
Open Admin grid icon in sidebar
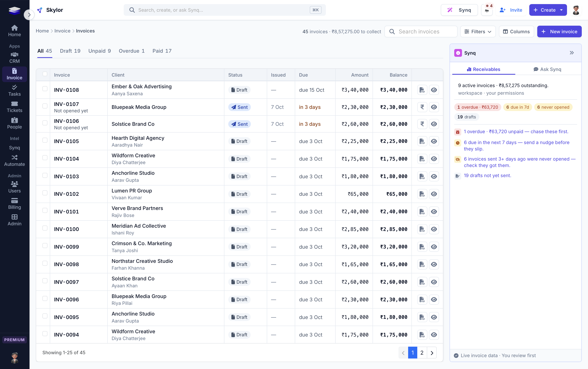click(x=14, y=220)
